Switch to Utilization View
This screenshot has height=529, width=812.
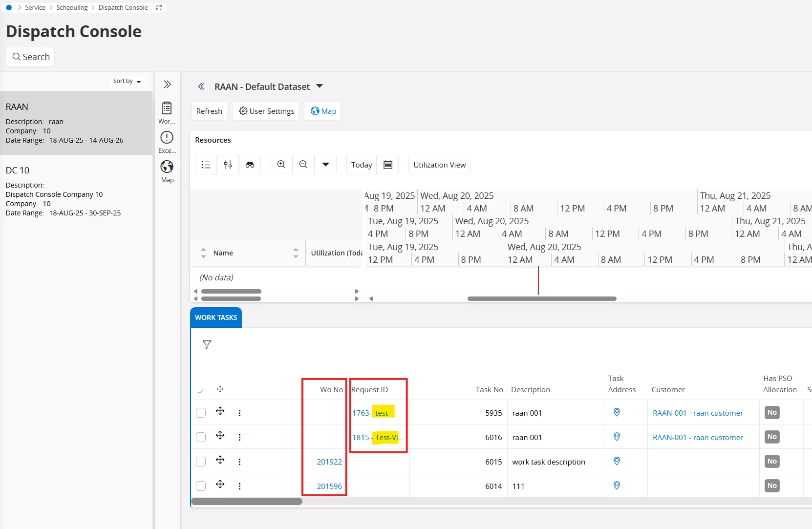440,165
